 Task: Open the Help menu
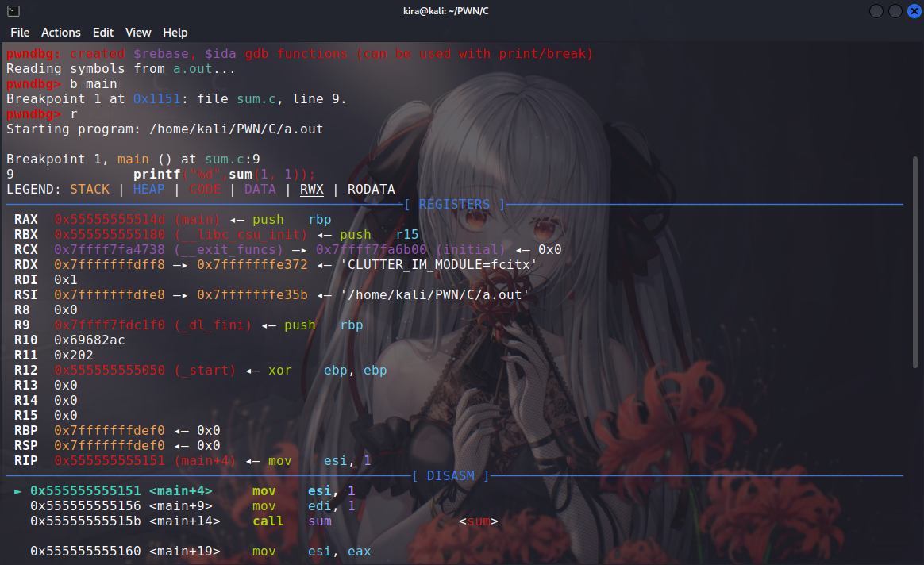pos(175,33)
